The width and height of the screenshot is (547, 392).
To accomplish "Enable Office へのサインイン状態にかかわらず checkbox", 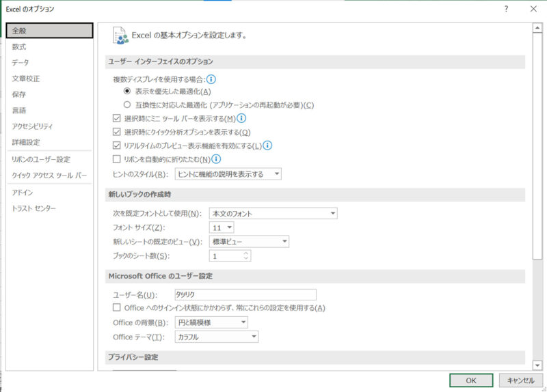I will (x=116, y=308).
